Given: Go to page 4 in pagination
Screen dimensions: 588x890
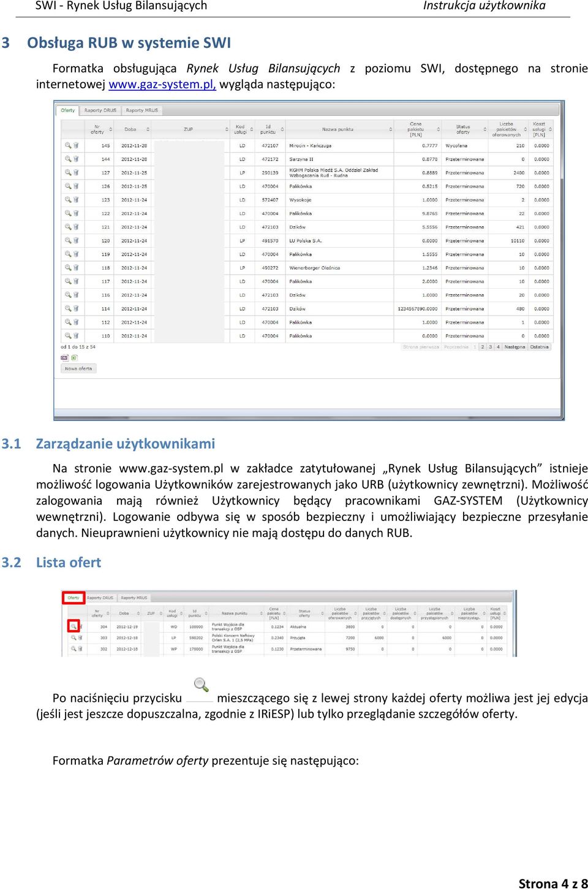Looking at the screenshot, I should 499,347.
